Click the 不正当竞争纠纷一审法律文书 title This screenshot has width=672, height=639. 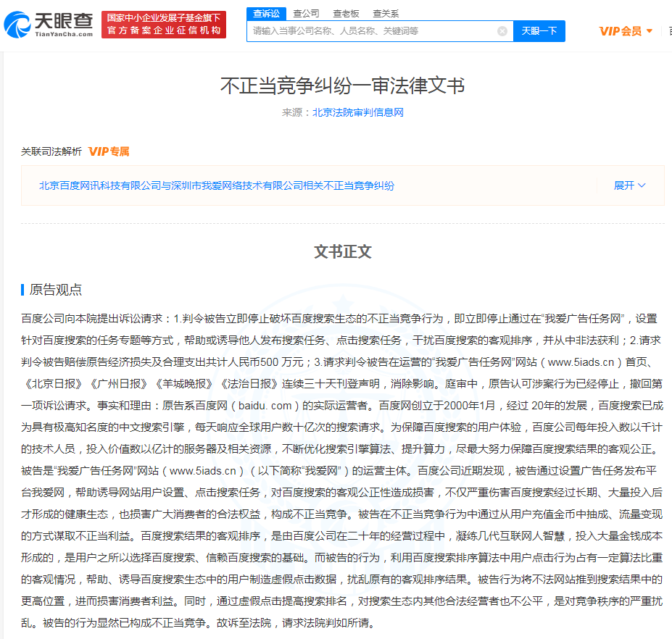(342, 85)
